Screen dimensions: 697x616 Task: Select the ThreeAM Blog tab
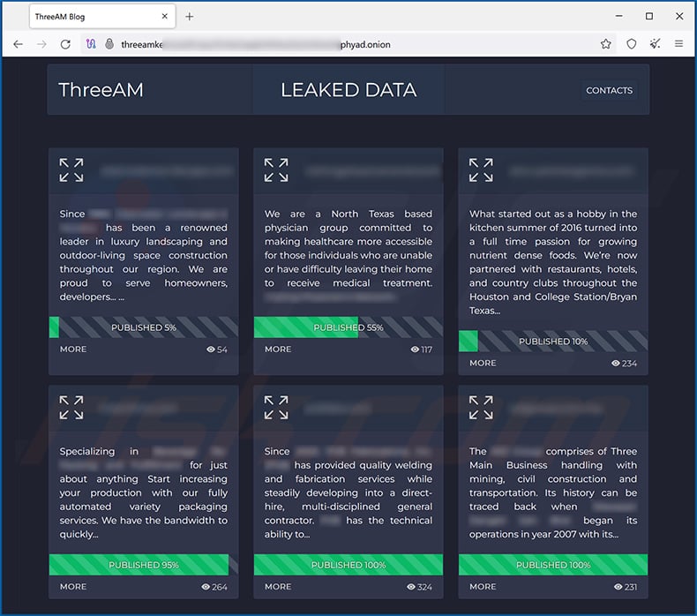click(102, 17)
